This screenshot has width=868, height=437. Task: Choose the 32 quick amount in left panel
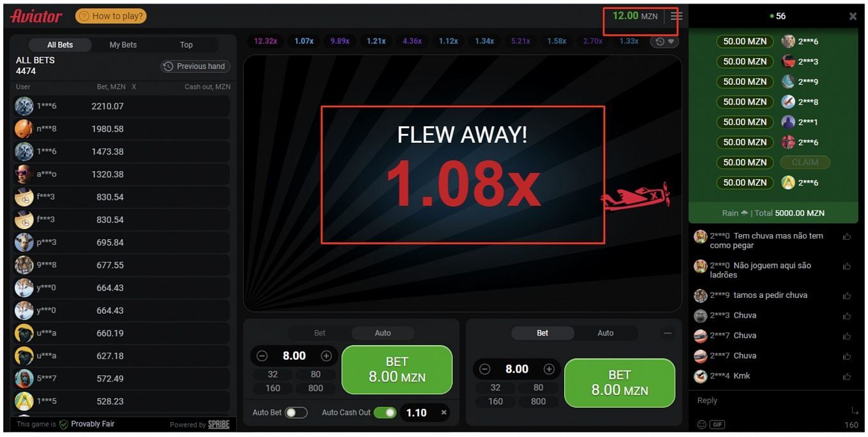click(273, 374)
